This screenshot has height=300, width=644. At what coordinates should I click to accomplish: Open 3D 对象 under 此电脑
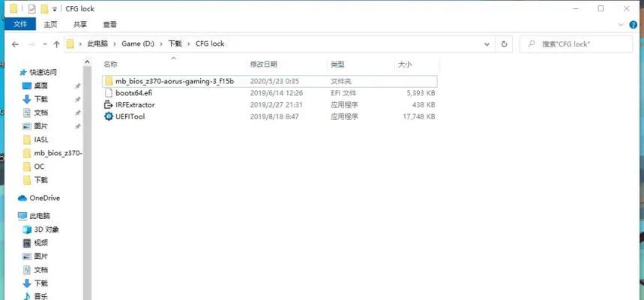(46, 229)
